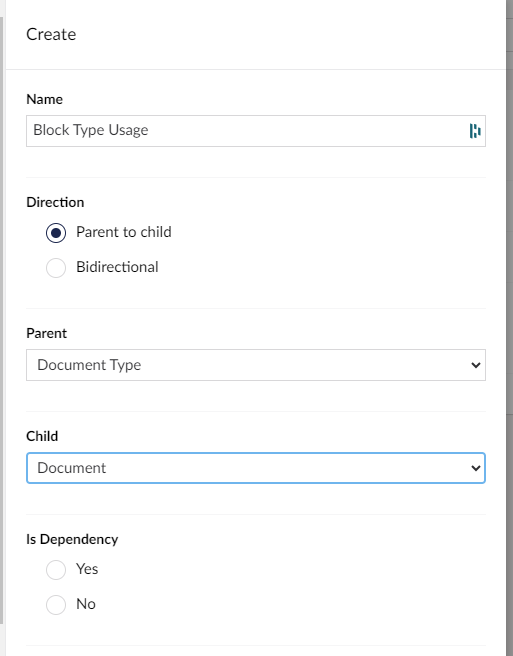Viewport: 513px width, 656px height.
Task: Select the Parent to child radio button
Action: pos(56,233)
